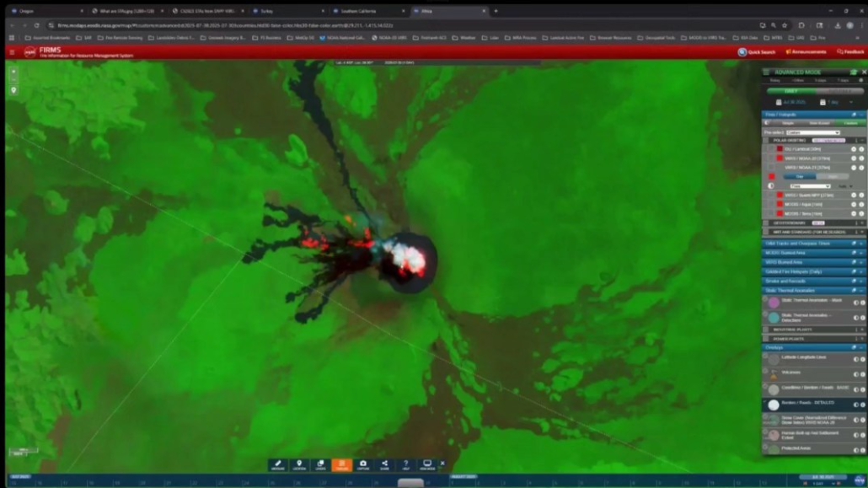
Task: Open Help from the bottom toolbar
Action: pos(405,464)
